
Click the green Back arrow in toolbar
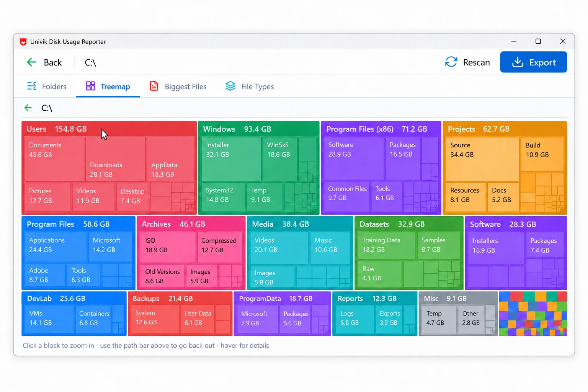coord(32,62)
